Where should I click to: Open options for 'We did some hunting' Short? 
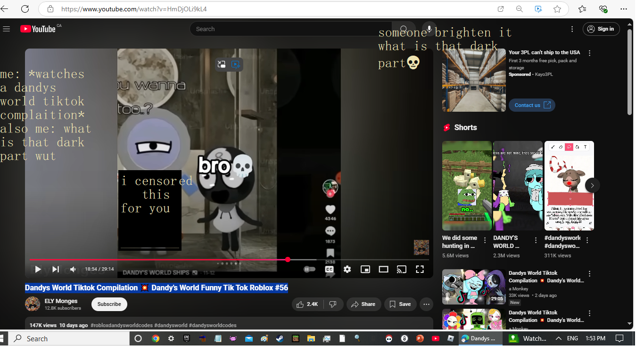pos(485,240)
